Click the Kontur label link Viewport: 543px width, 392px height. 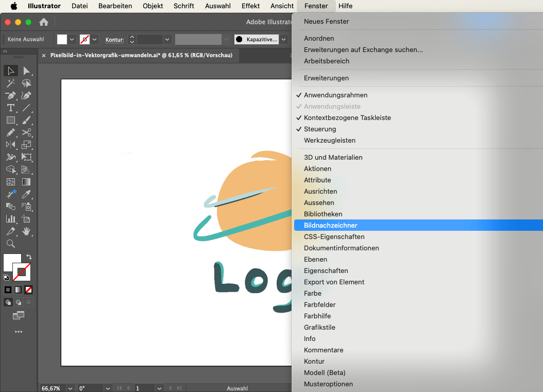(x=114, y=39)
